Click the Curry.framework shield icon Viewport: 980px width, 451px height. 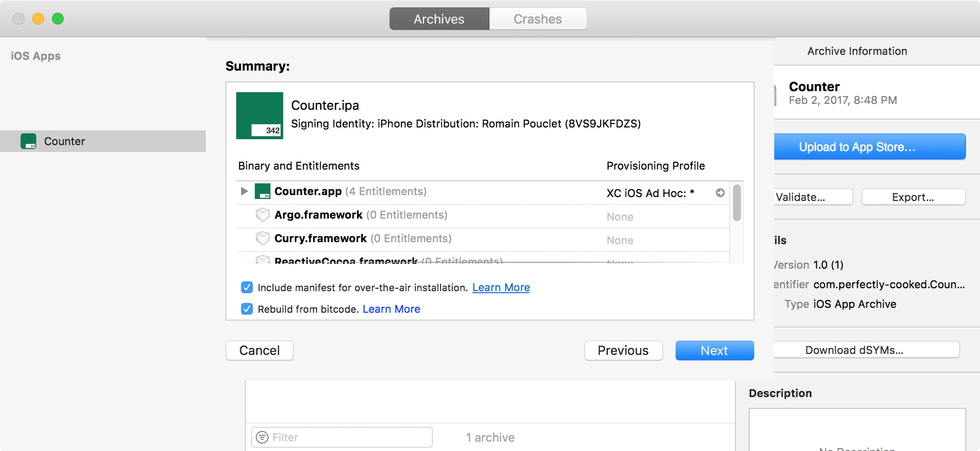point(263,238)
